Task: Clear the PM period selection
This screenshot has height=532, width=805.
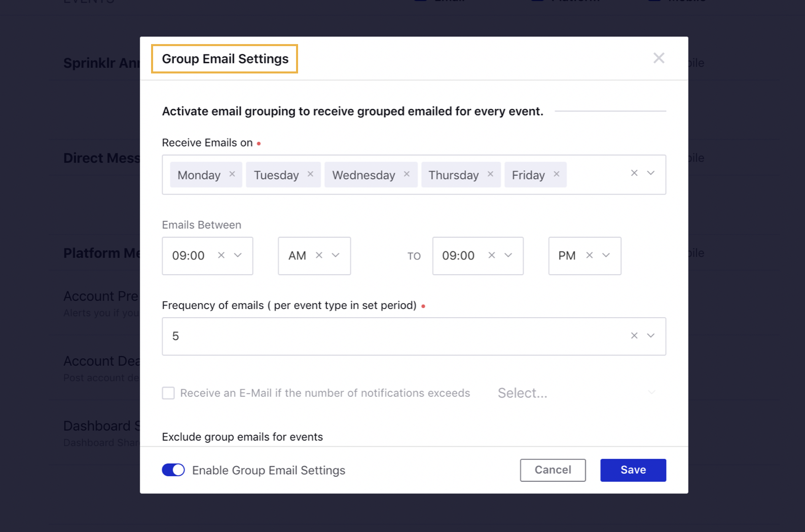Action: (x=589, y=255)
